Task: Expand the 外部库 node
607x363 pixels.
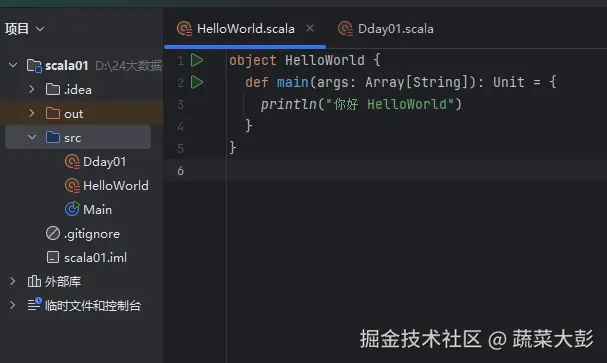Action: (x=12, y=281)
